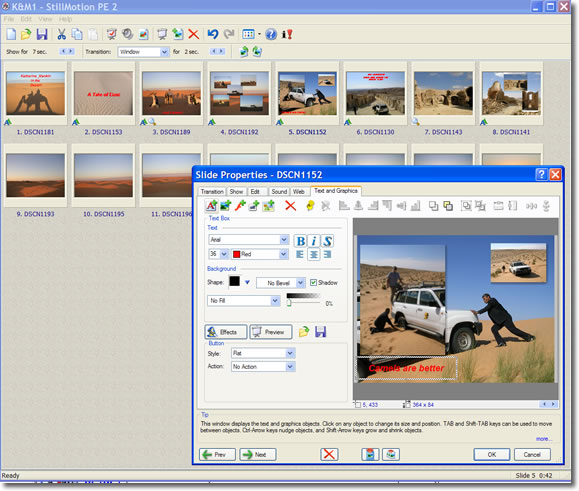Click the thumbnail view grid icon
The height and width of the screenshot is (491, 579).
[x=248, y=34]
